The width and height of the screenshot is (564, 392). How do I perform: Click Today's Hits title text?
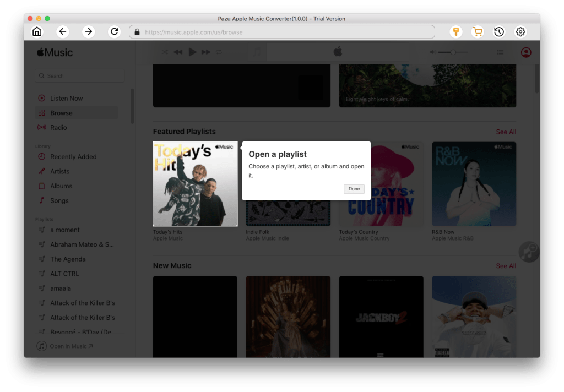167,232
